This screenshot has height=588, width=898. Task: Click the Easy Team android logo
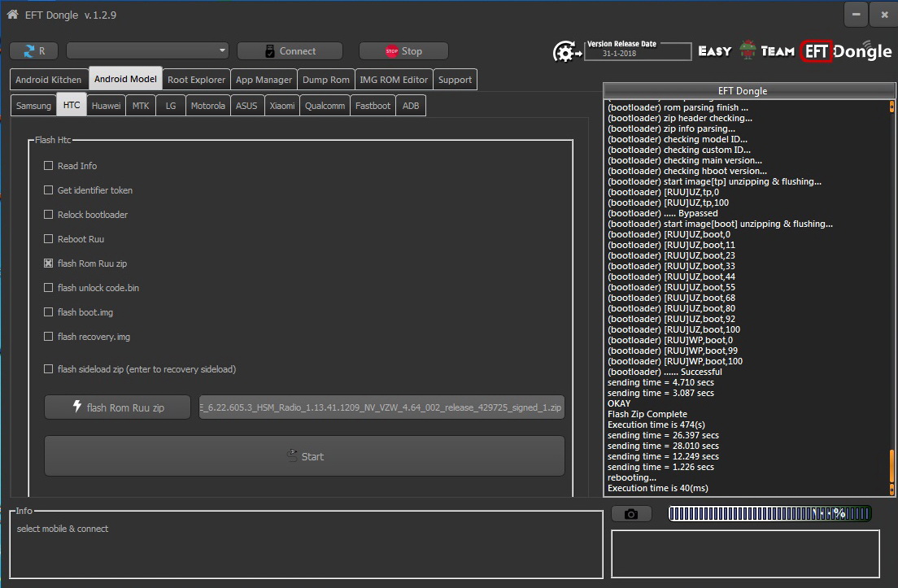pyautogui.click(x=748, y=50)
